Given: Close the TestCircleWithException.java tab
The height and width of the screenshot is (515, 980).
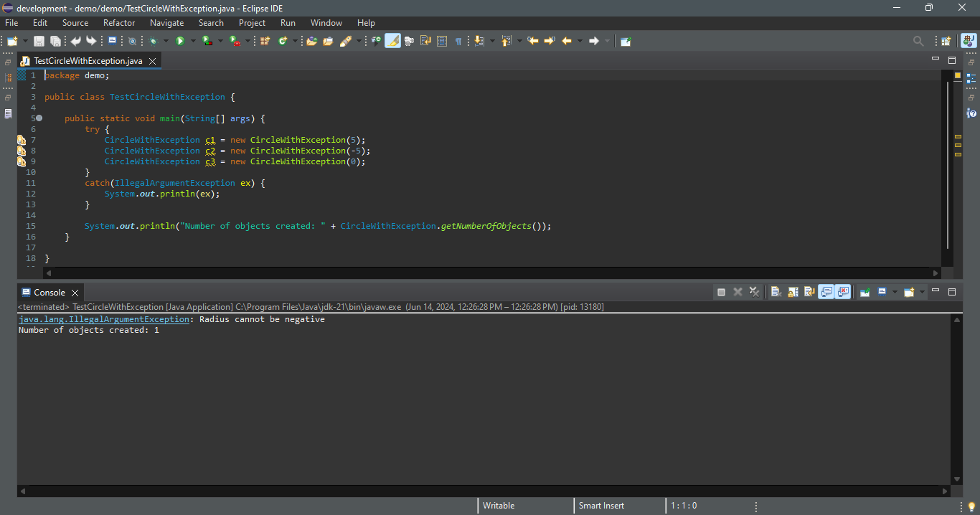Looking at the screenshot, I should 152,61.
